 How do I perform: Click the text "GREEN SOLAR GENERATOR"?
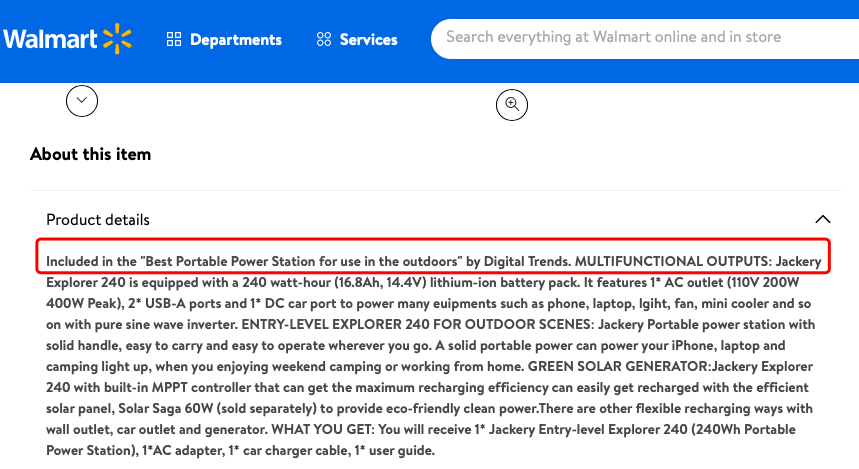click(x=617, y=367)
